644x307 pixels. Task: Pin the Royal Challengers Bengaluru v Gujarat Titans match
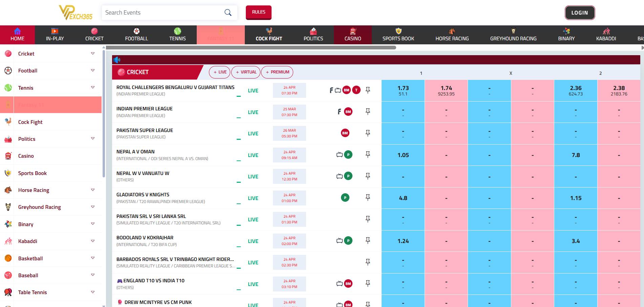[x=368, y=90]
